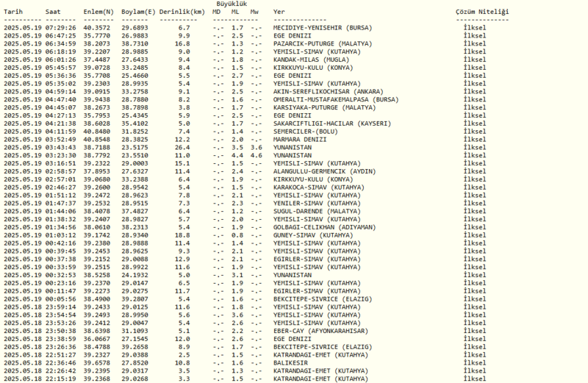Screen dimensions: 588x383
Task: Click 'İlksel' in the MECIDIYE-YENISEHIR row
Action: pos(474,28)
